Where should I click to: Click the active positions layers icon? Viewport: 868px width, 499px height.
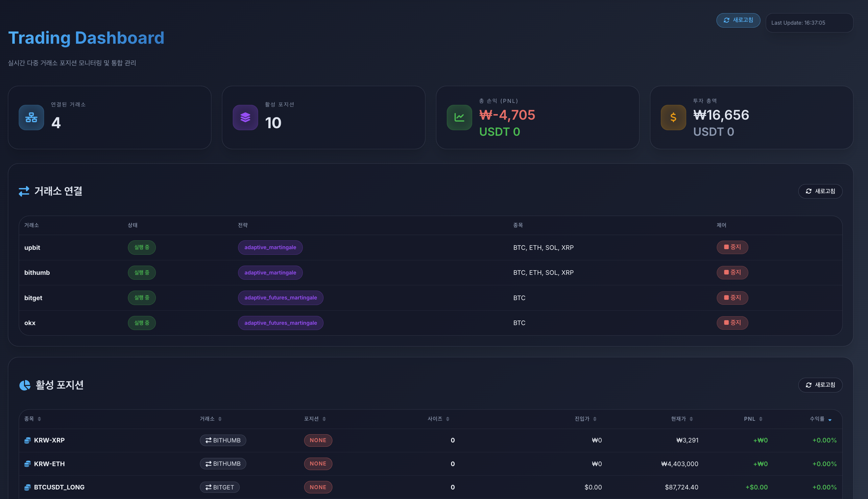pyautogui.click(x=245, y=118)
